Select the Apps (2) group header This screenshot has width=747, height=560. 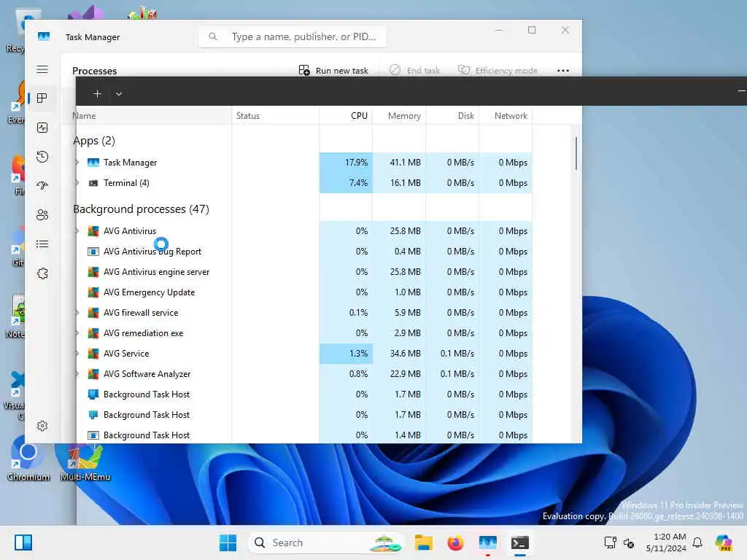(94, 141)
